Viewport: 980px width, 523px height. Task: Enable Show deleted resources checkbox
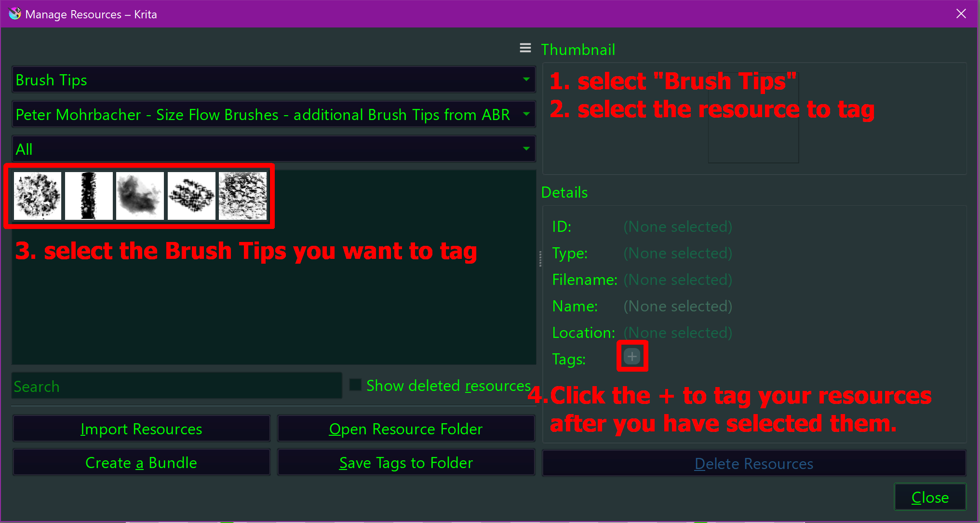(355, 385)
